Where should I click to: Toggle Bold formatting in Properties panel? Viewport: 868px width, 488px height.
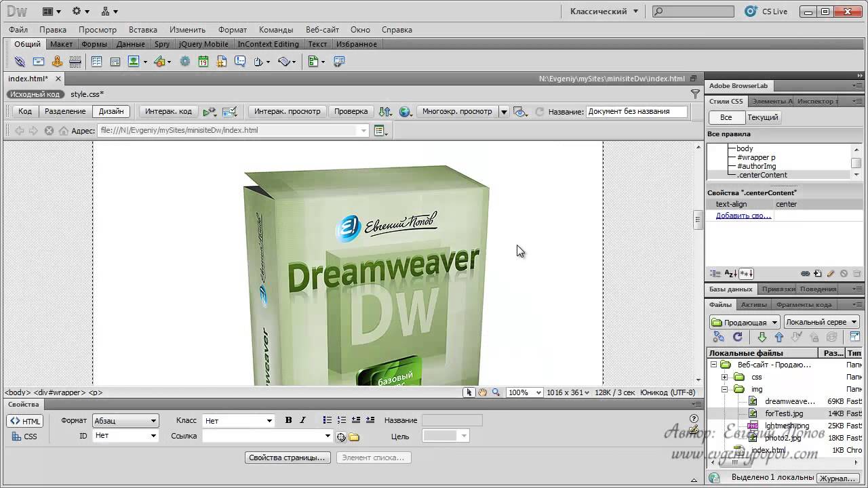point(288,420)
